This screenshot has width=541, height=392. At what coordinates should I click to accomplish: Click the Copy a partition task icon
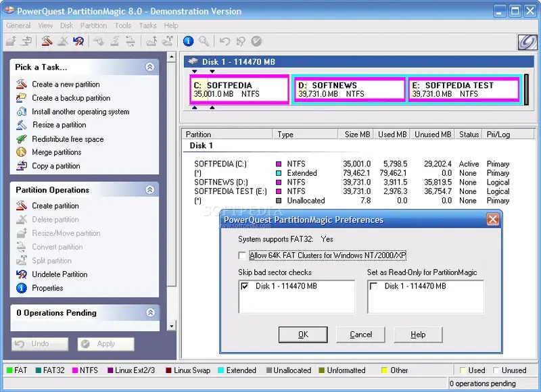pyautogui.click(x=22, y=166)
